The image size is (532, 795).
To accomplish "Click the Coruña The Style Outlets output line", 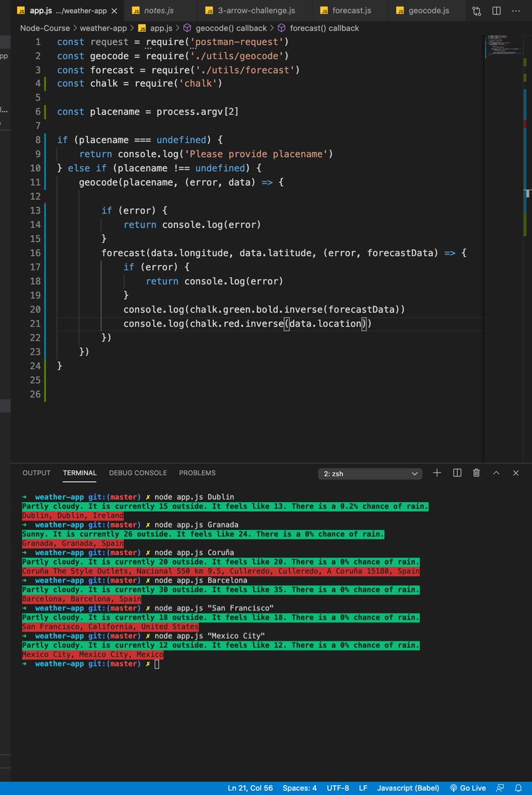I will coord(221,571).
